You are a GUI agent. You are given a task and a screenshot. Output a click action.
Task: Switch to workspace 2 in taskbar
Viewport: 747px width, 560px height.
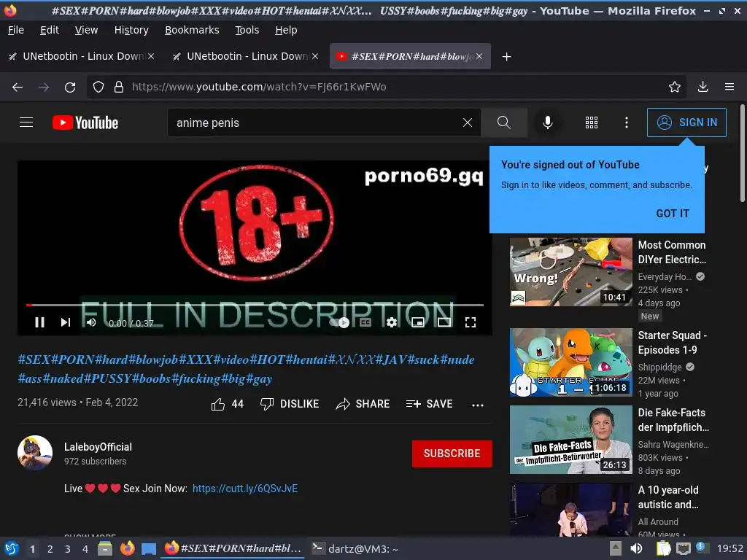pos(50,549)
